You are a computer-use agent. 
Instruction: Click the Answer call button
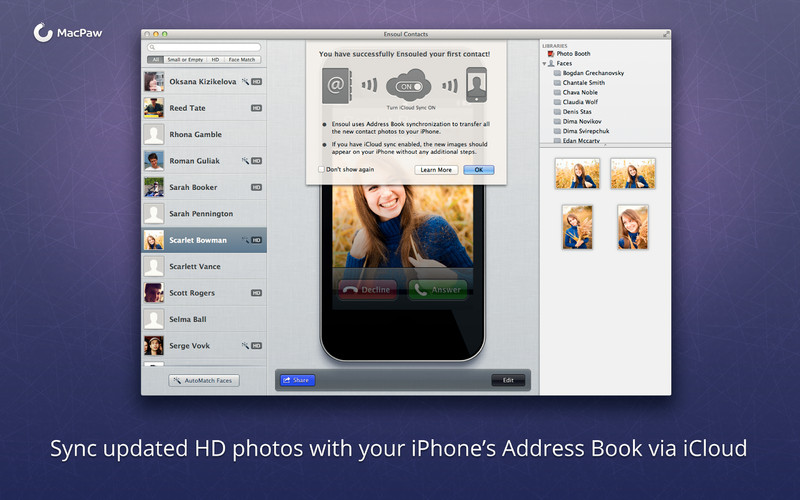[438, 290]
